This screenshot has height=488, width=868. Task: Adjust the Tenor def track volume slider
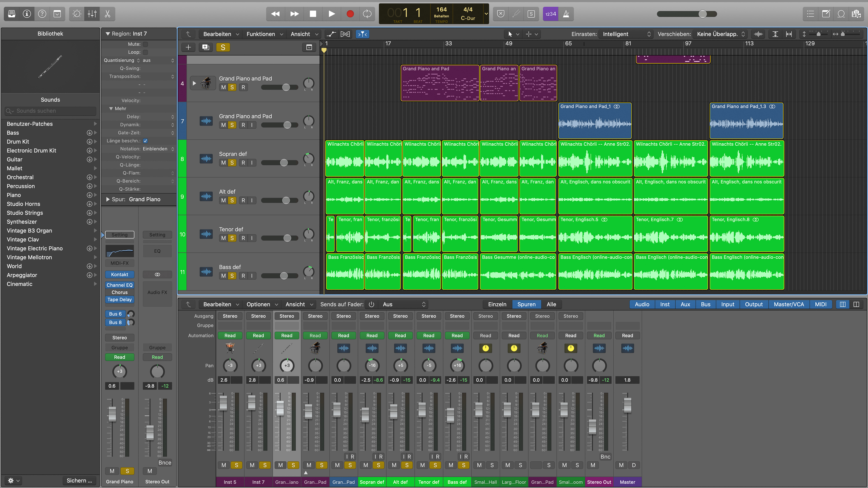[x=287, y=238]
